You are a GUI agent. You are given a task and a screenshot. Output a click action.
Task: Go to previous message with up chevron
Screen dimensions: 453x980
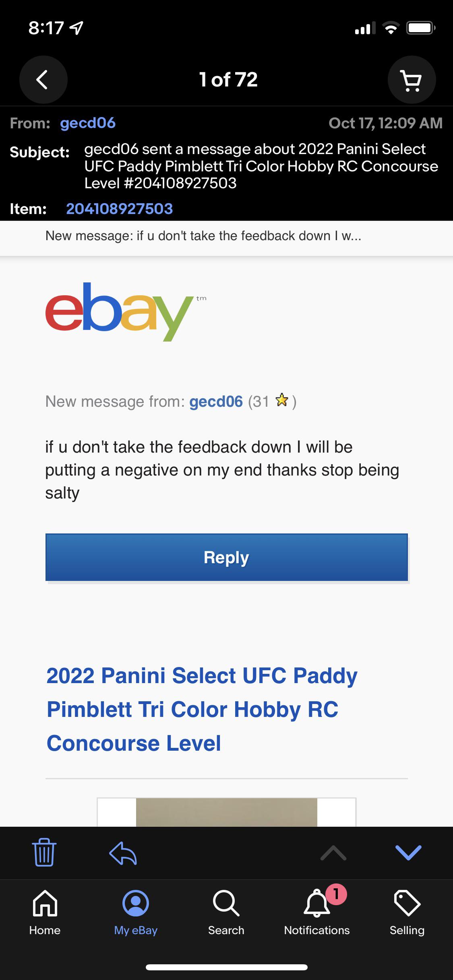point(333,853)
